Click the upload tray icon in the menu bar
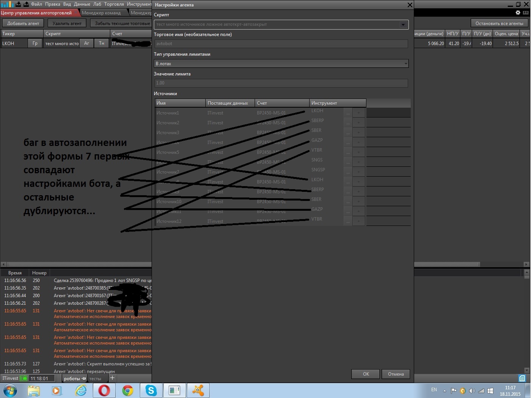This screenshot has width=532, height=398. point(26,4)
